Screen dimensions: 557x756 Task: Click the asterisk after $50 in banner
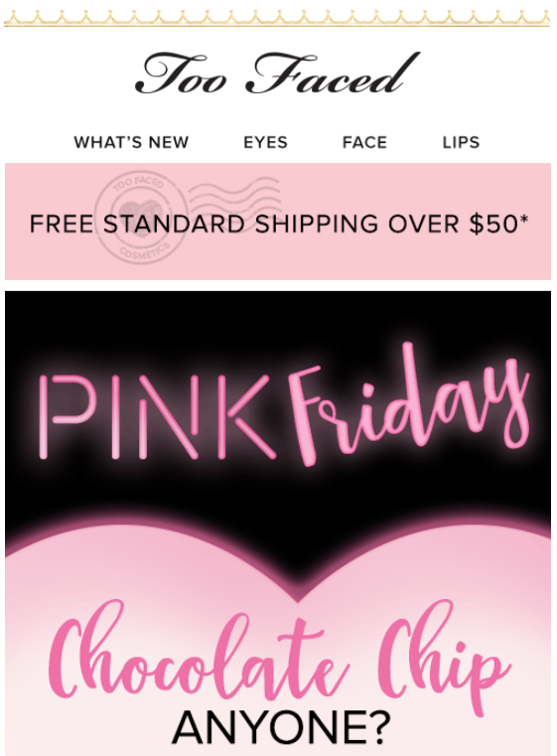524,220
